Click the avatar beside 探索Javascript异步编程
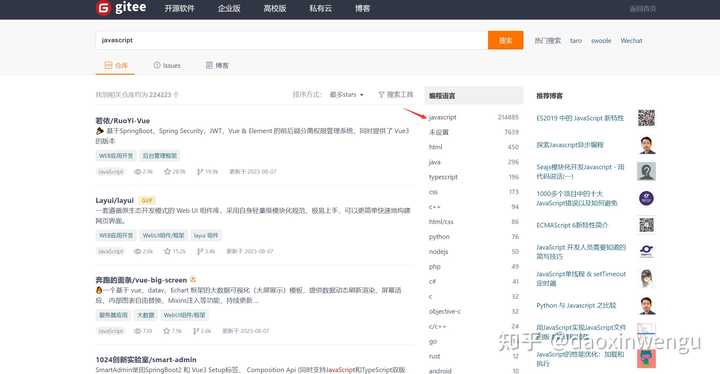Screen dimensions: 720x374 coord(647,145)
